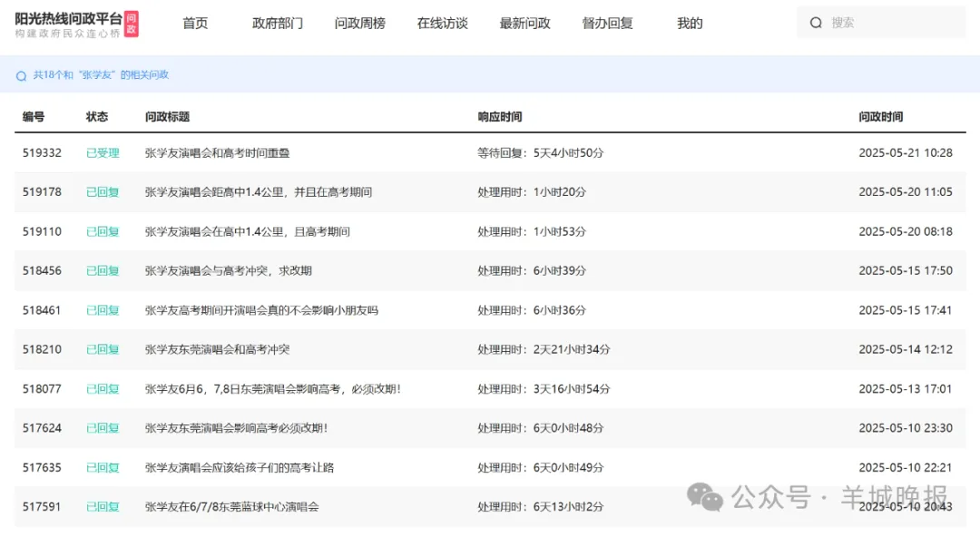Go to 政府部门 section
The width and height of the screenshot is (980, 537).
point(278,24)
